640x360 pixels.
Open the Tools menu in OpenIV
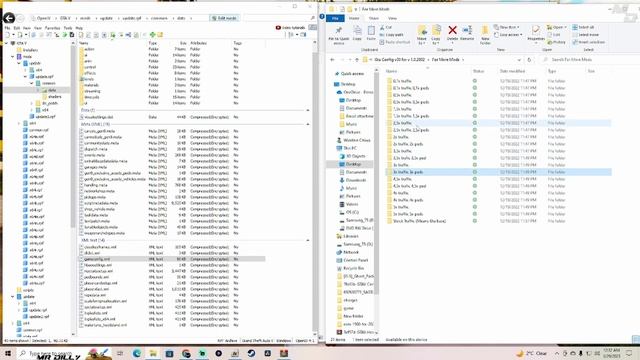coord(68,28)
